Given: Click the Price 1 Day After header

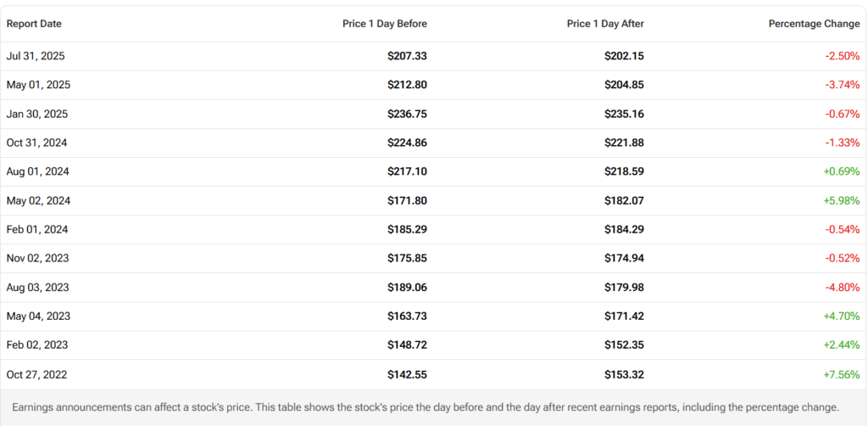Looking at the screenshot, I should point(605,24).
